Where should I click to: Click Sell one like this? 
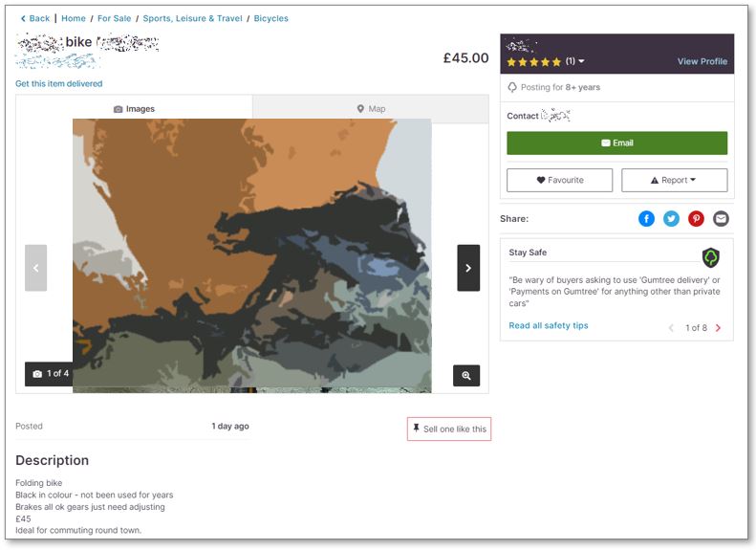point(449,429)
